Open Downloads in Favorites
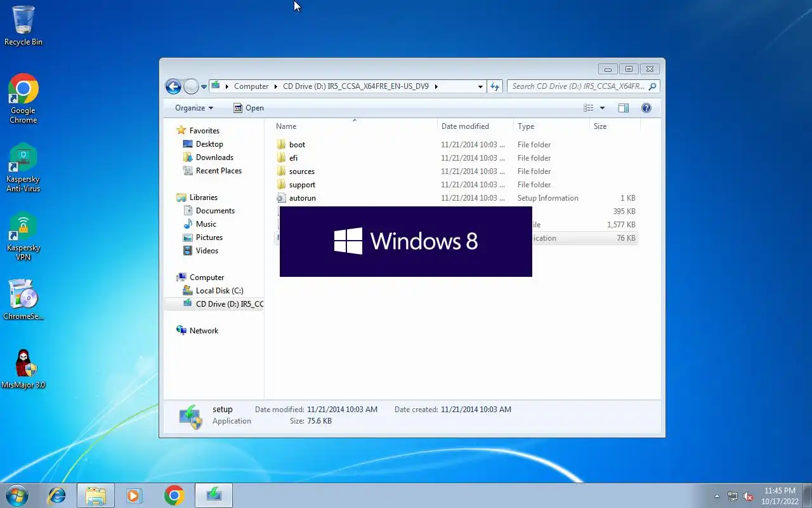This screenshot has width=812, height=508. click(214, 157)
